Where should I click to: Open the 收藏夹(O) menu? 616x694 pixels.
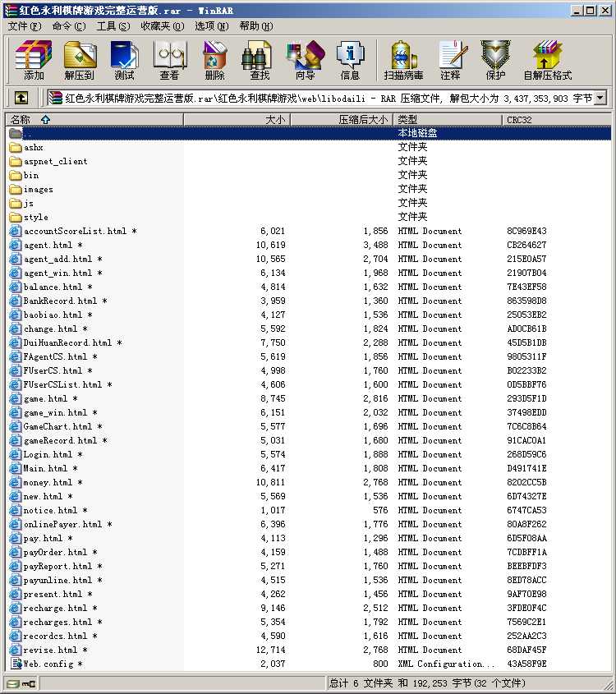(x=163, y=26)
